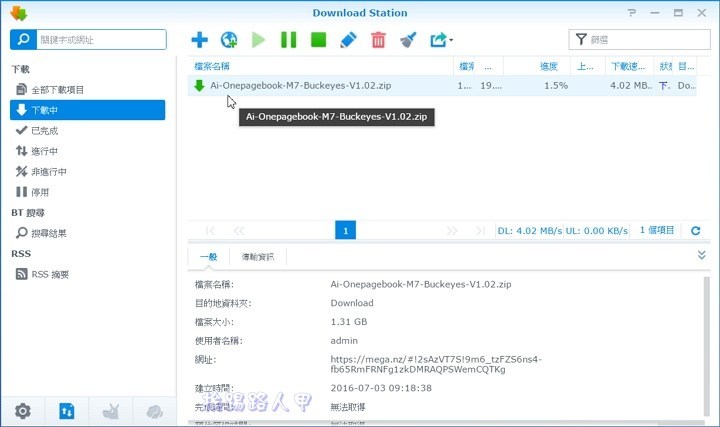Pause the download with pause icon

coord(288,40)
